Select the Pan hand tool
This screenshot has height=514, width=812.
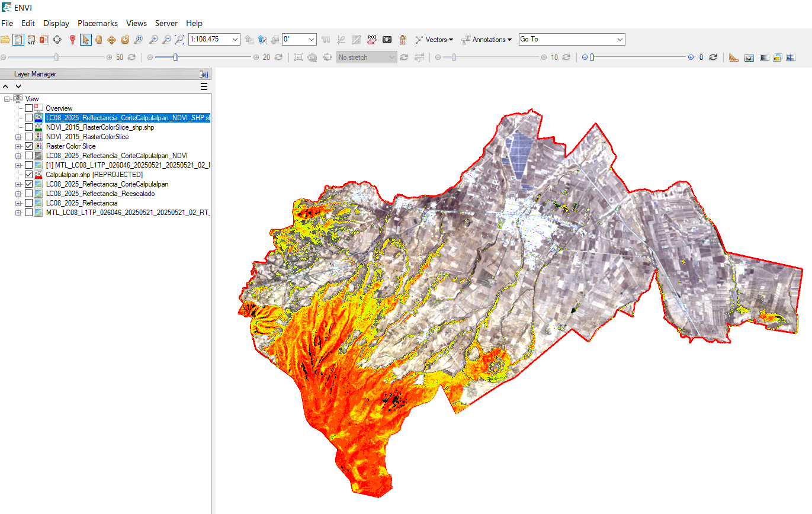click(98, 40)
